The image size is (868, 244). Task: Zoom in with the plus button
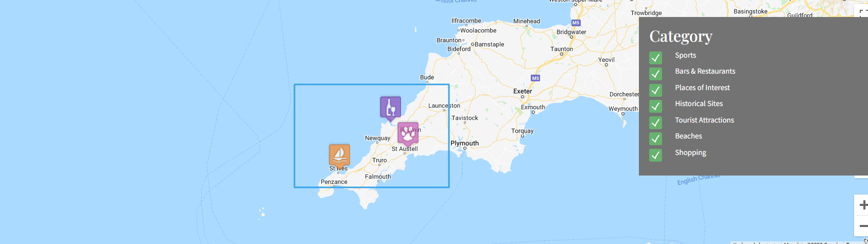click(862, 205)
